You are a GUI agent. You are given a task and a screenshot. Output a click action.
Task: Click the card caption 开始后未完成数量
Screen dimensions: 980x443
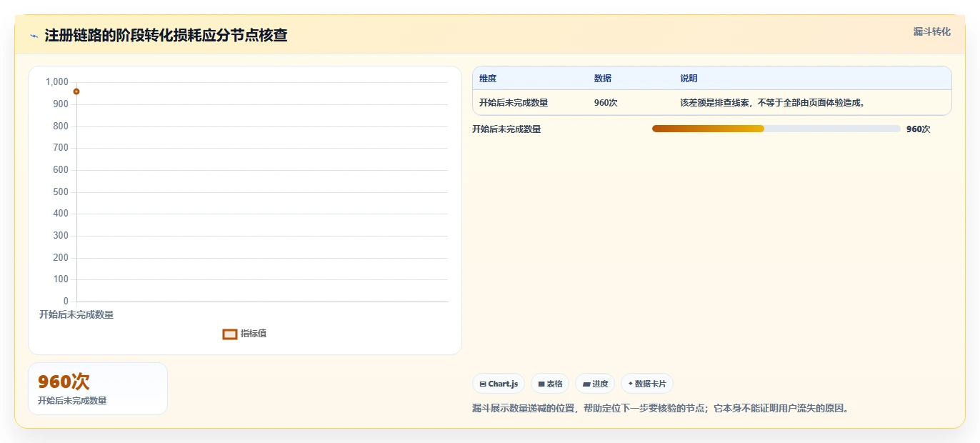pyautogui.click(x=72, y=401)
